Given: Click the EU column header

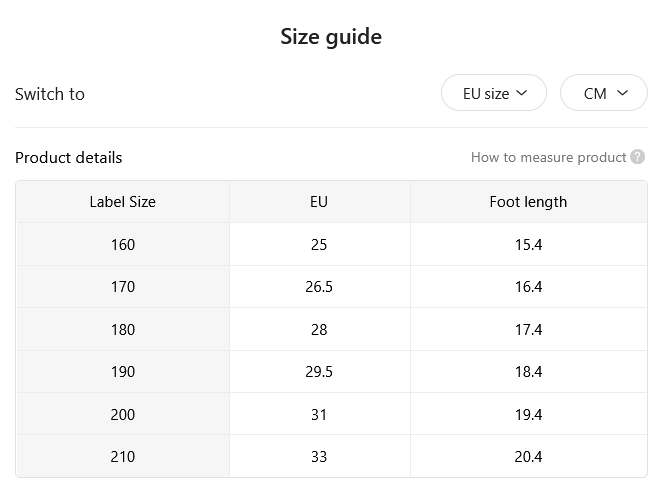Looking at the screenshot, I should (319, 202).
